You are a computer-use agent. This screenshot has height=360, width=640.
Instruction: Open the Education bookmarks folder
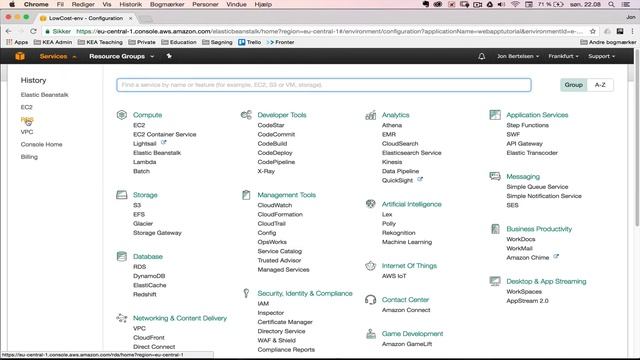click(179, 42)
